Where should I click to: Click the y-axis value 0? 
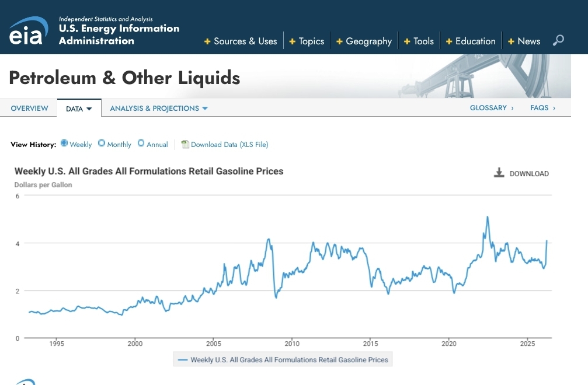(18, 338)
